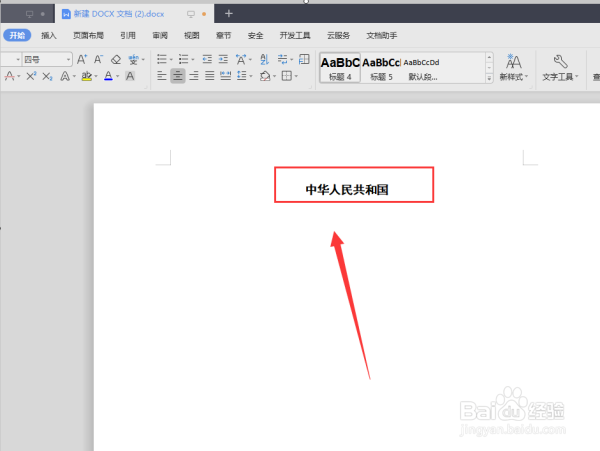600x451 pixels.
Task: Open the 新样式 new style menu
Action: coord(514,67)
